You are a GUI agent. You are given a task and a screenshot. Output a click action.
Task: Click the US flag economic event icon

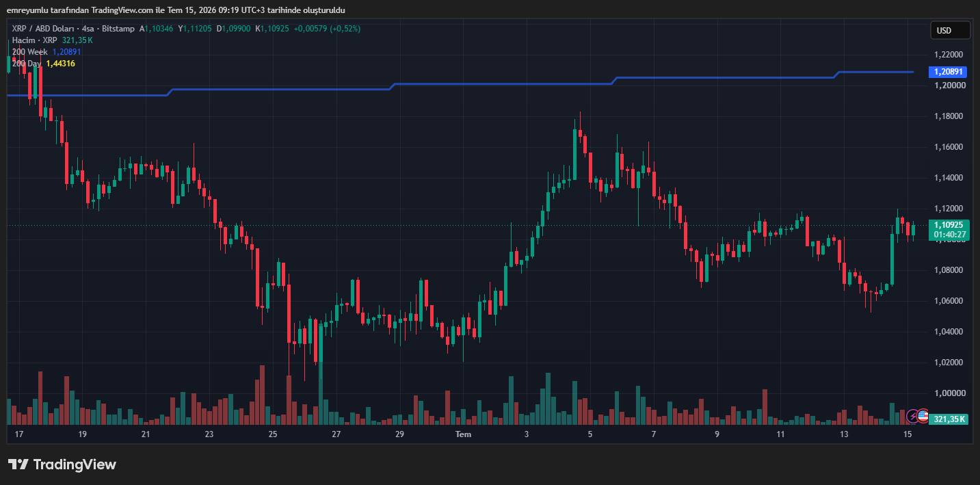pos(923,416)
